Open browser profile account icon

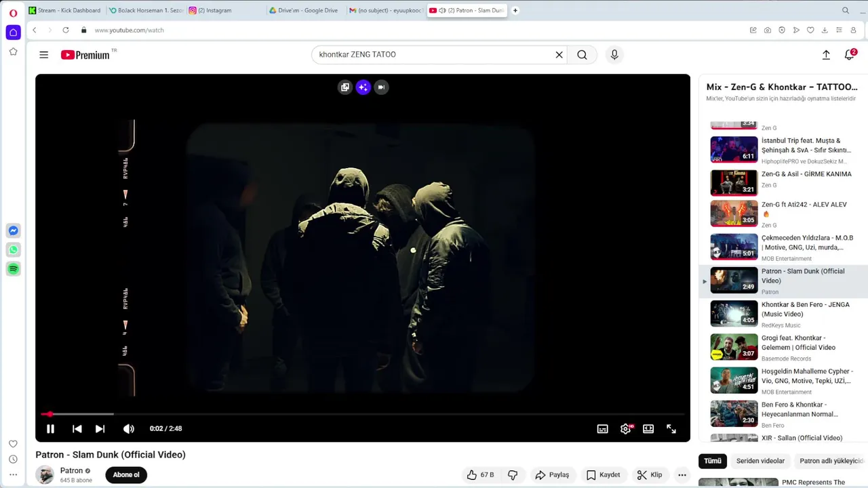pos(854,30)
